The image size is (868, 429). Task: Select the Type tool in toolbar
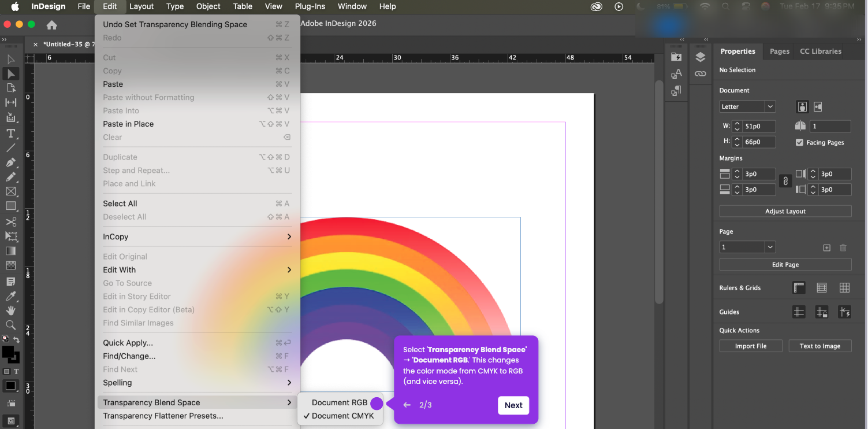coord(10,133)
